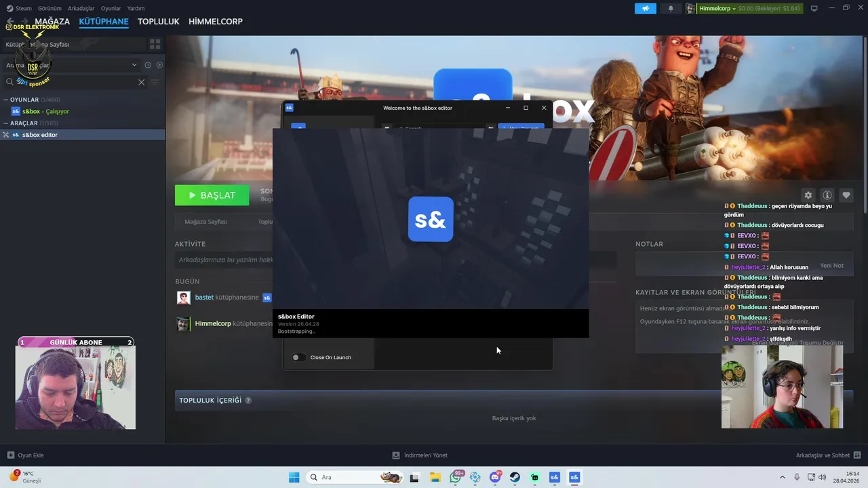Collapse the ARAÇLAR category
The height and width of the screenshot is (488, 868).
point(6,123)
